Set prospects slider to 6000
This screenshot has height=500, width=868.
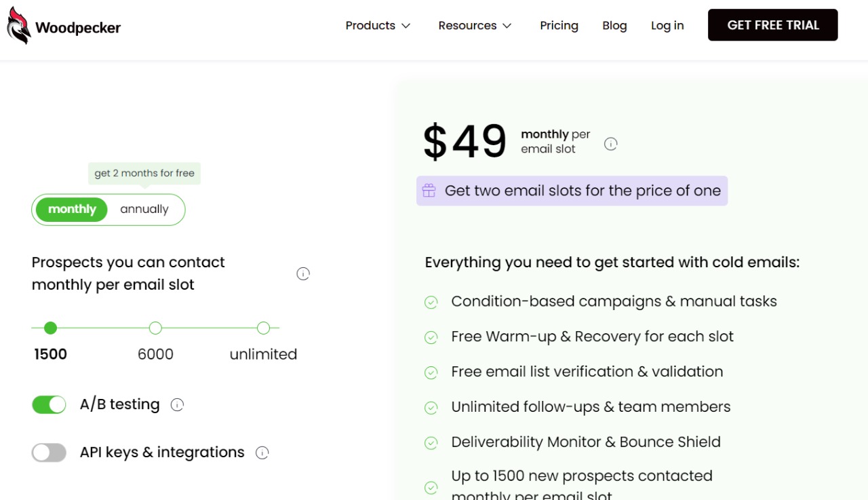point(155,328)
